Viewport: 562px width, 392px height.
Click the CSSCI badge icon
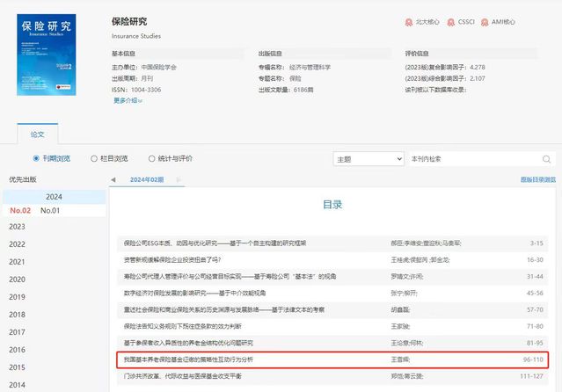click(451, 21)
